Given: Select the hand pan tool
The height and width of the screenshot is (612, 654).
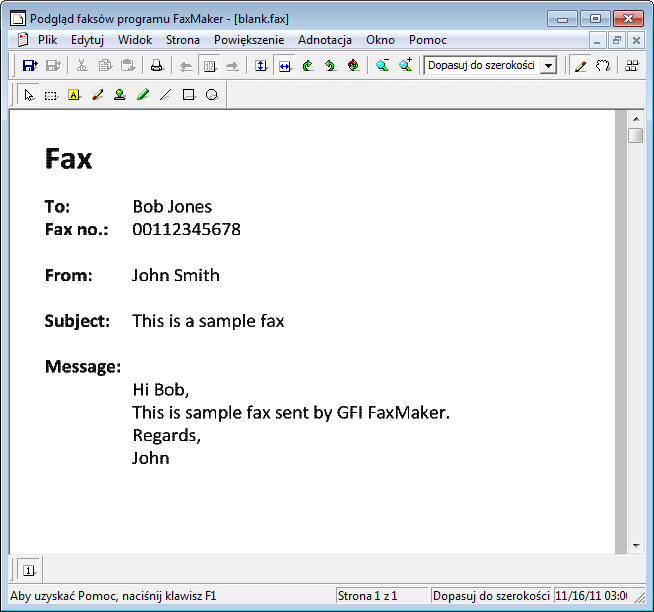Looking at the screenshot, I should click(x=603, y=65).
